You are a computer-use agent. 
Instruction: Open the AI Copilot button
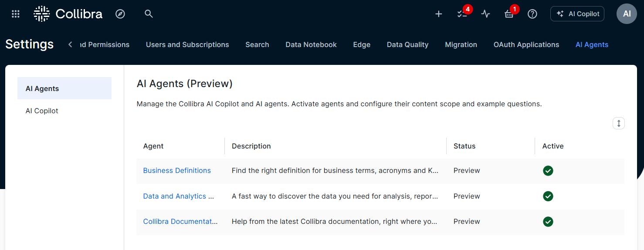pos(577,14)
